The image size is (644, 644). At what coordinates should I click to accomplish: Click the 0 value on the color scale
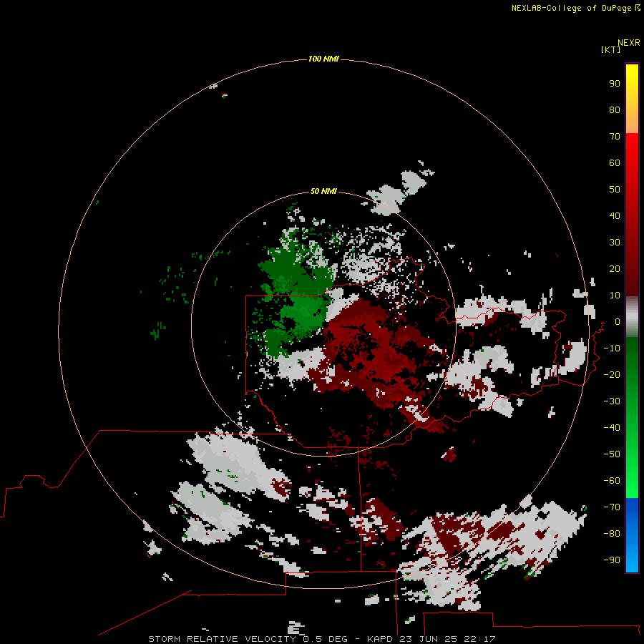618,322
